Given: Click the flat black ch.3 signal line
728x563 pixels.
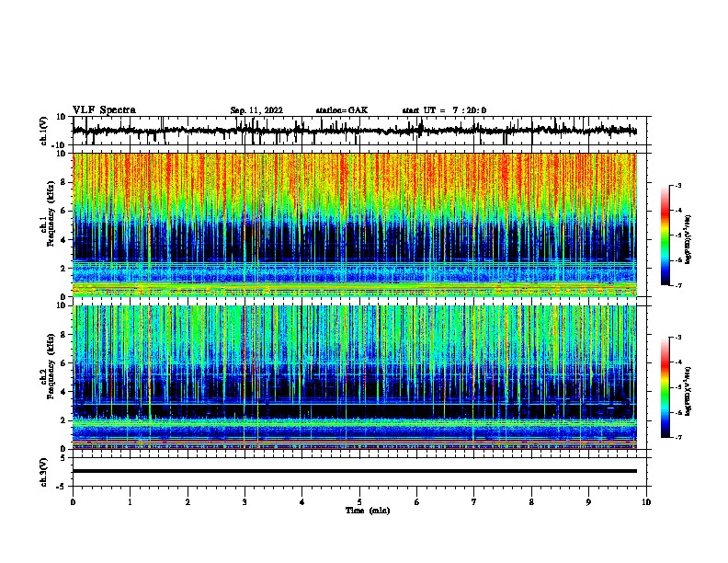Looking at the screenshot, I should point(355,471).
